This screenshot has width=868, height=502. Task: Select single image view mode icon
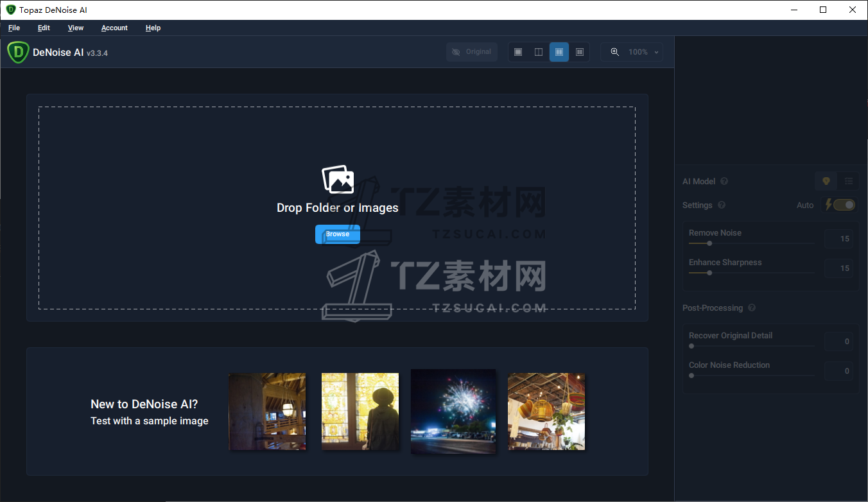click(518, 52)
